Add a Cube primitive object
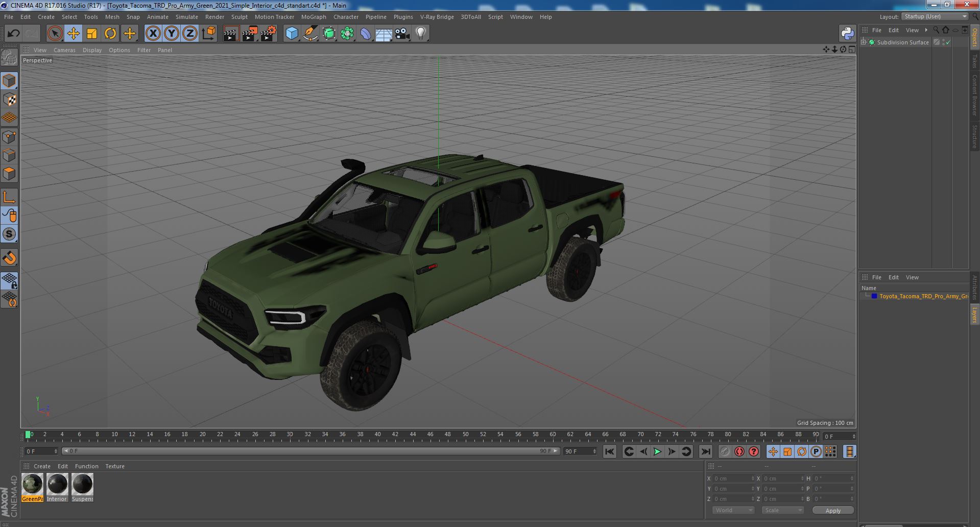This screenshot has width=980, height=527. 292,34
